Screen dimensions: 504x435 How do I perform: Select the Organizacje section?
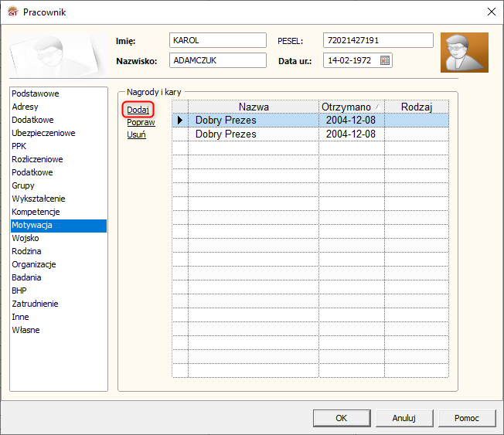59,265
